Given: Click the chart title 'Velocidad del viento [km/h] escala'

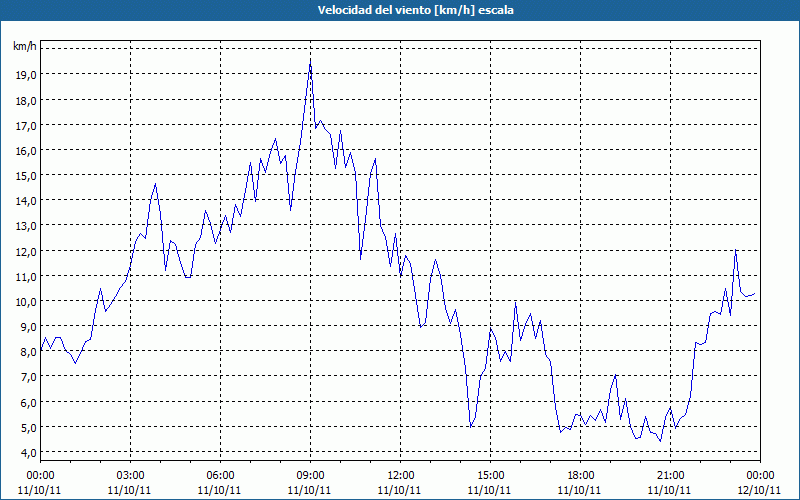Looking at the screenshot, I should pos(415,10).
